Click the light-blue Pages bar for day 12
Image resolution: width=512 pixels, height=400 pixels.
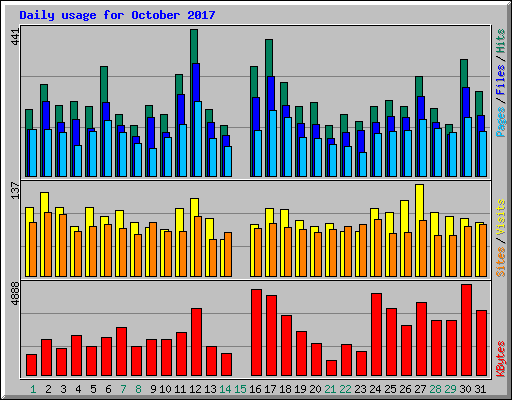198,139
